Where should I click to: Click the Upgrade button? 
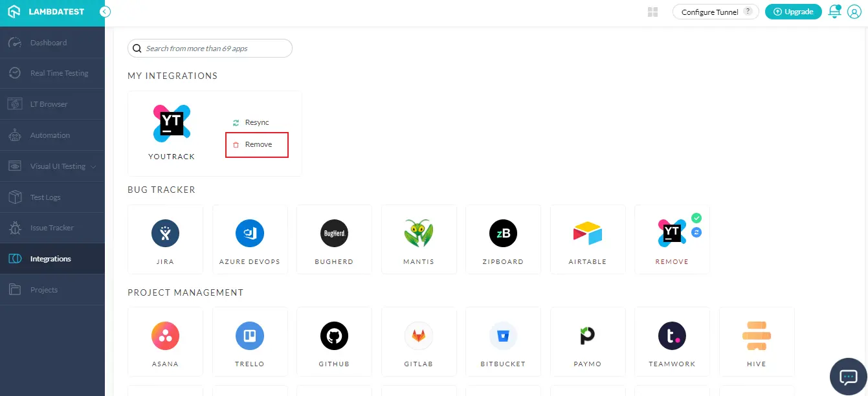(793, 12)
